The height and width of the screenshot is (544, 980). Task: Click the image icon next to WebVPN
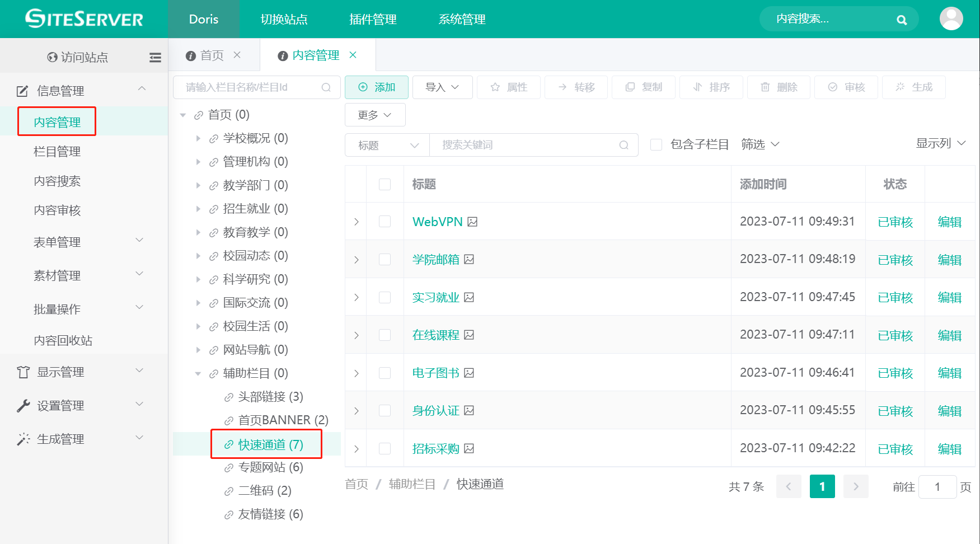473,222
